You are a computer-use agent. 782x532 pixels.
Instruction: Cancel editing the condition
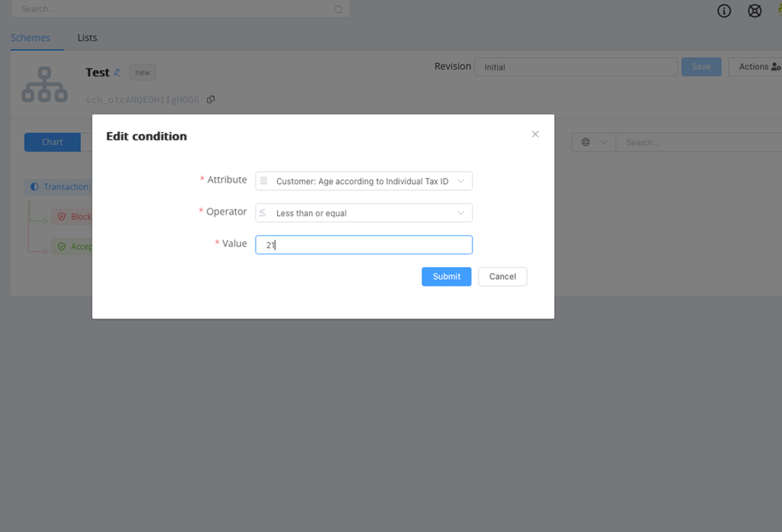point(502,276)
